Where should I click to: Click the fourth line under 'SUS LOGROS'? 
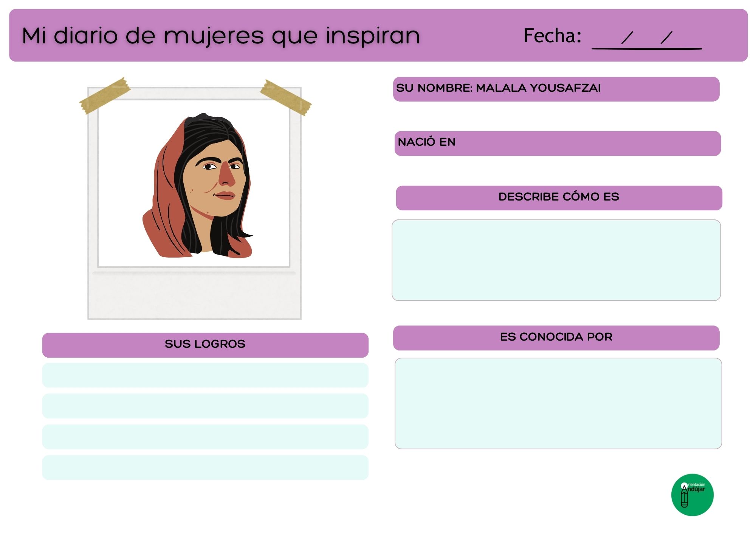tap(205, 468)
